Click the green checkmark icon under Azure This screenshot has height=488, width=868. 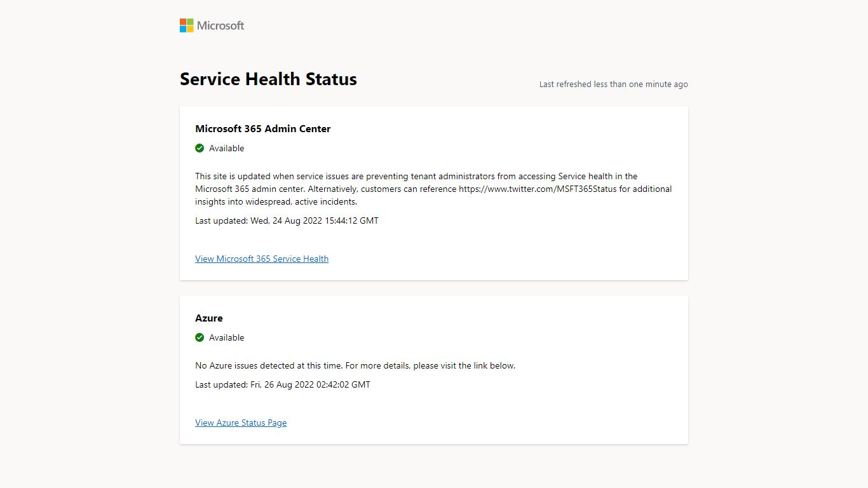[200, 337]
